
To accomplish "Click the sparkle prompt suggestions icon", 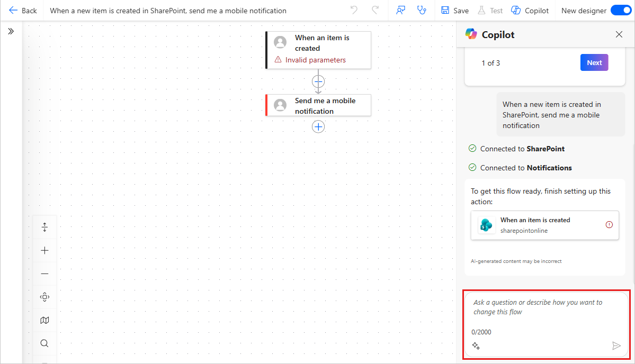I will (x=476, y=346).
